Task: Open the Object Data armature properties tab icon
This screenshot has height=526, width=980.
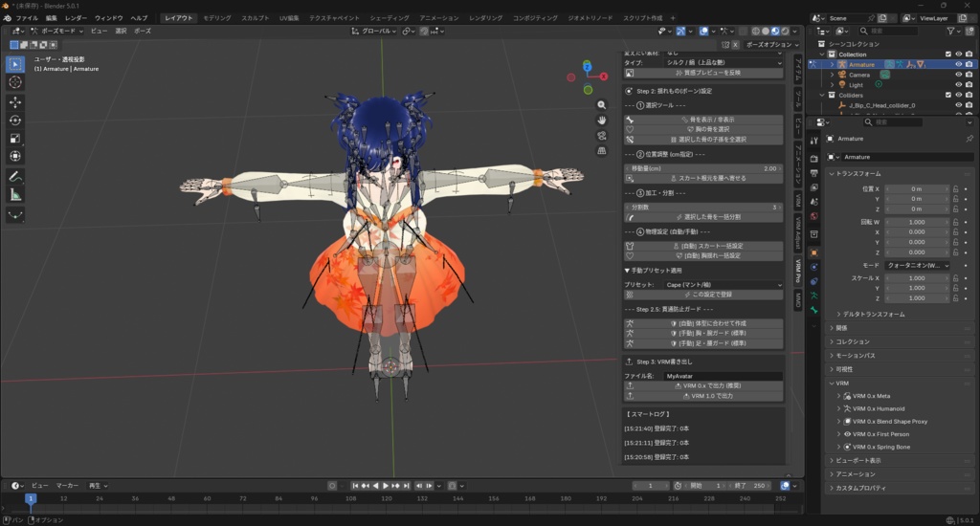Action: click(813, 296)
